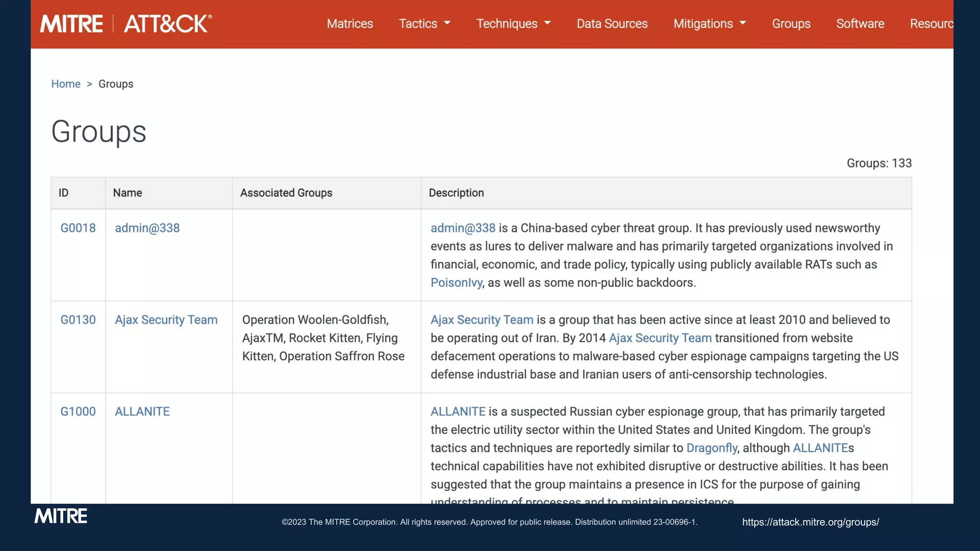Open Ajax Security Team in Name column
Viewport: 980px width, 551px height.
[166, 320]
